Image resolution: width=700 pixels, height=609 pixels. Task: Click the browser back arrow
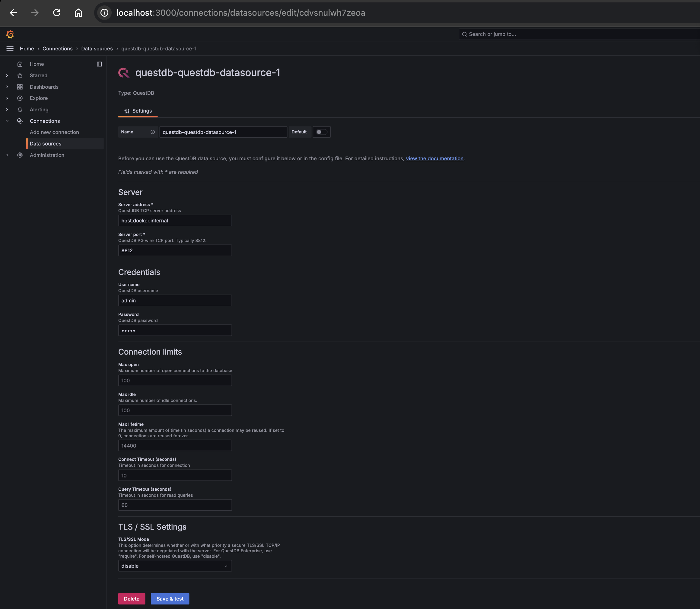pyautogui.click(x=13, y=13)
